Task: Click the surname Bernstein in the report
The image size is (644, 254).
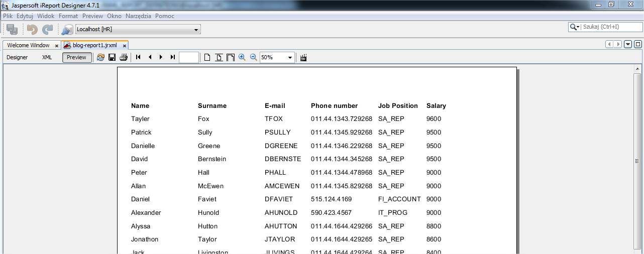Action: tap(212, 159)
